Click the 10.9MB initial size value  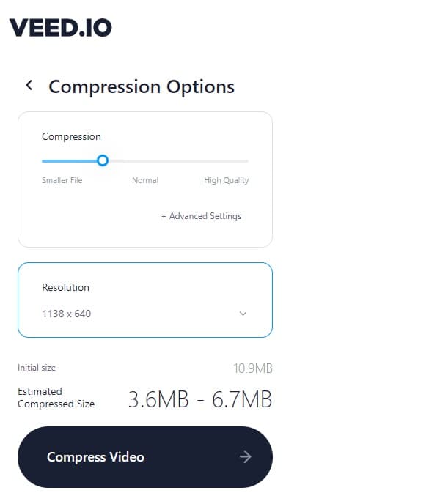coord(253,368)
